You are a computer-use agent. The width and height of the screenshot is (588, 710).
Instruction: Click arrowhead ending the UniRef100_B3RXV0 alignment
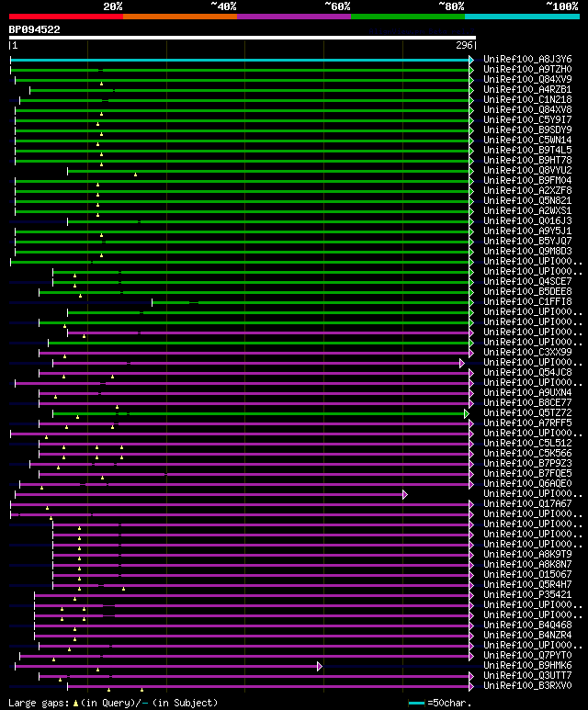pos(471,686)
